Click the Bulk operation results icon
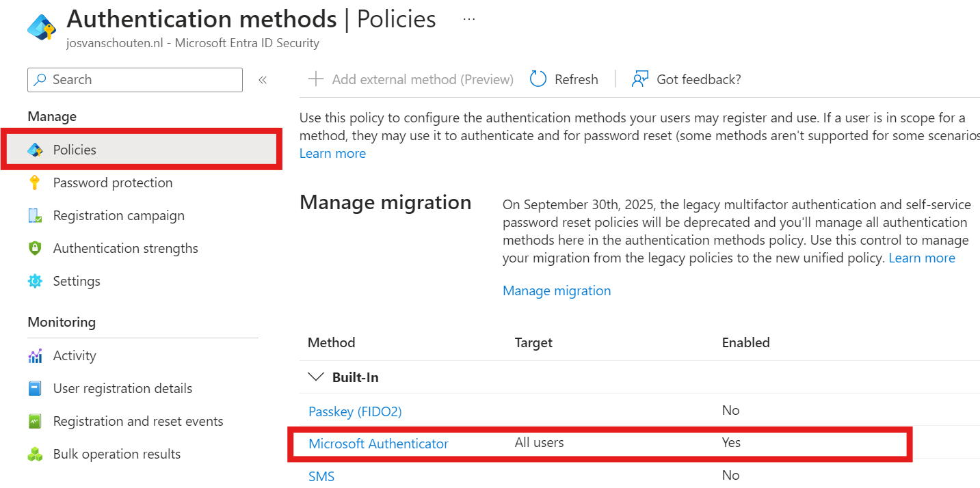 [35, 454]
